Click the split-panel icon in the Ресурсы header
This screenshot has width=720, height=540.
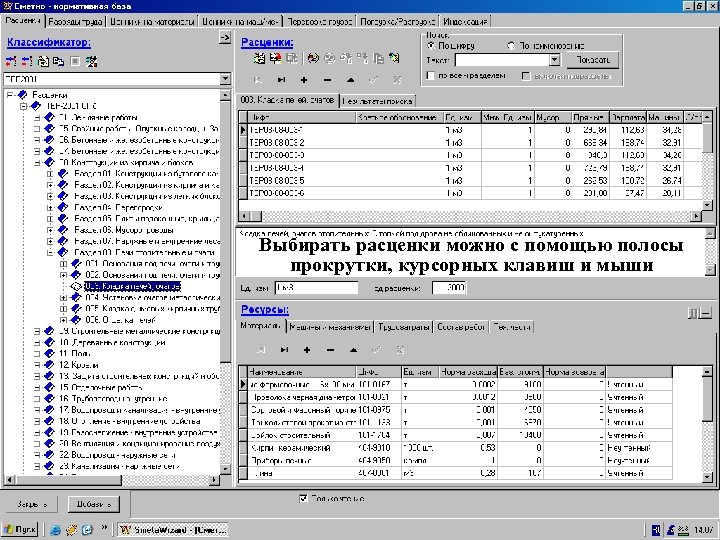click(693, 313)
